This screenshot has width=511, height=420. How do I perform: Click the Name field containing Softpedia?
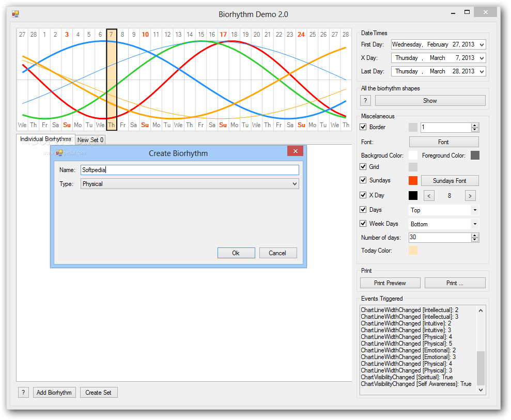(190, 170)
